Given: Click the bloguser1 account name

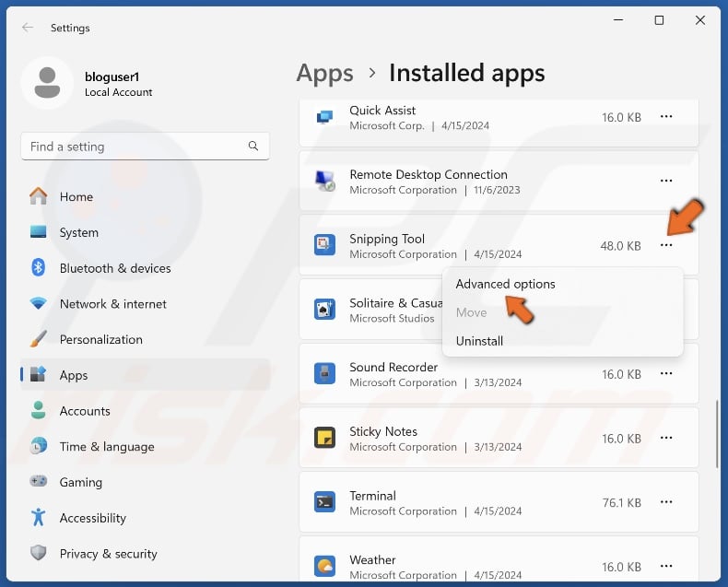Looking at the screenshot, I should (x=112, y=76).
